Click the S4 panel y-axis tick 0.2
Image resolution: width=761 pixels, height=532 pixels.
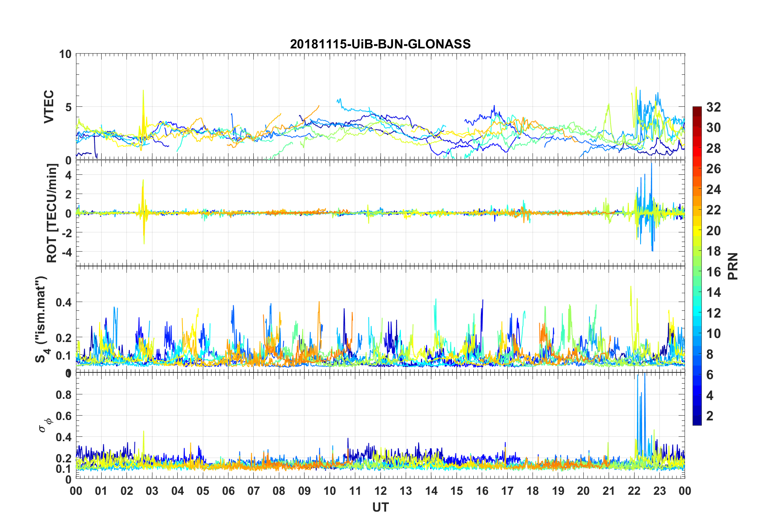coord(64,338)
